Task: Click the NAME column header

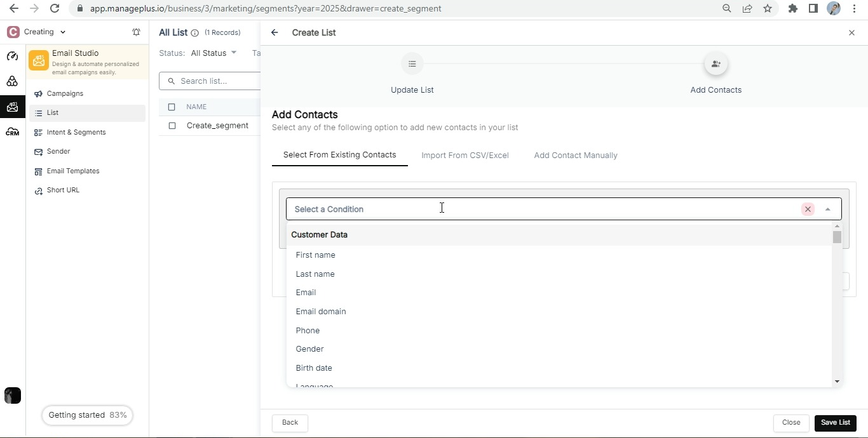Action: (196, 107)
